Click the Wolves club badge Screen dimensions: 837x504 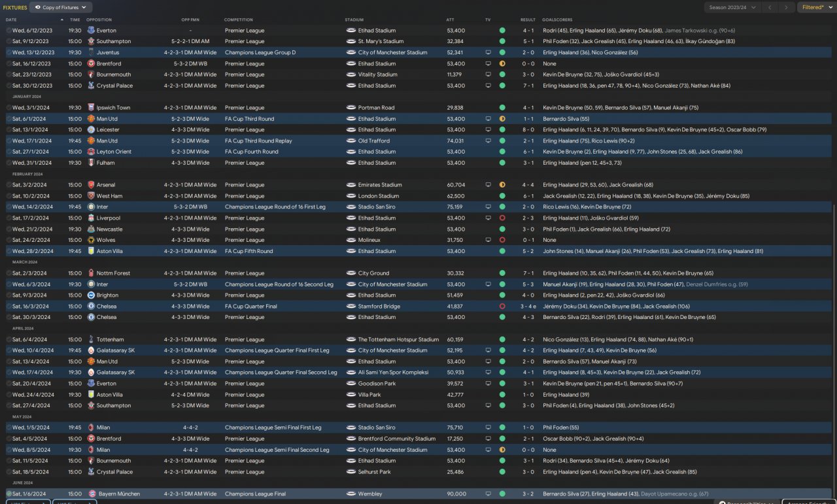[x=91, y=240]
